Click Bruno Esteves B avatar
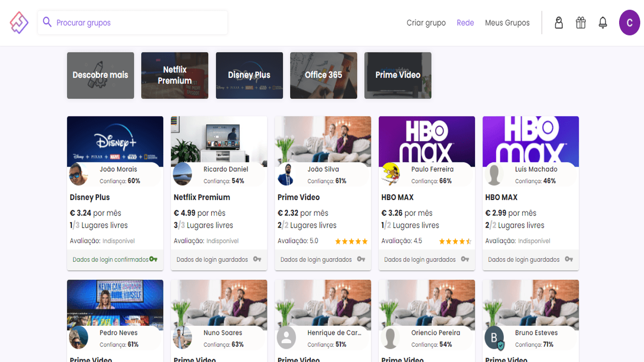 pyautogui.click(x=494, y=338)
